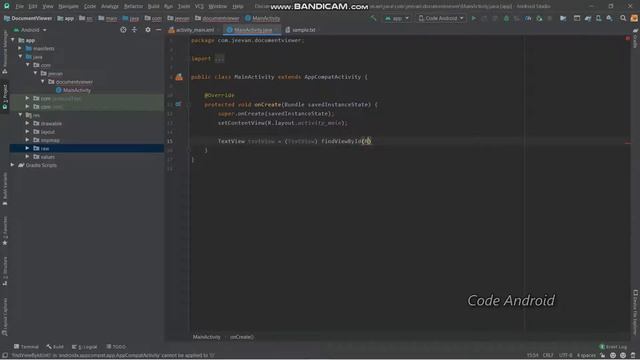Click the smiley feedback icon in status bar
The height and width of the screenshot is (360, 640).
(x=613, y=356)
